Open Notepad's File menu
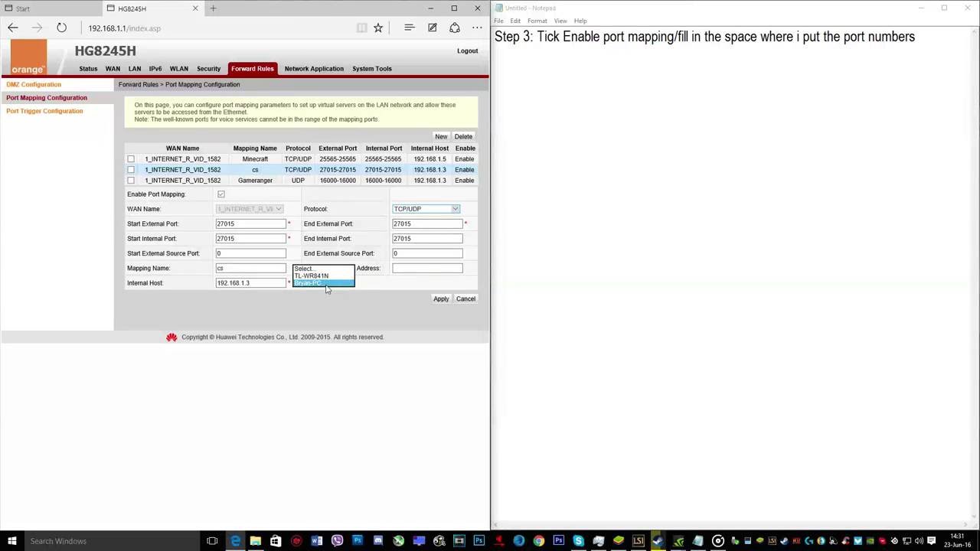Viewport: 980px width, 551px height. point(498,21)
